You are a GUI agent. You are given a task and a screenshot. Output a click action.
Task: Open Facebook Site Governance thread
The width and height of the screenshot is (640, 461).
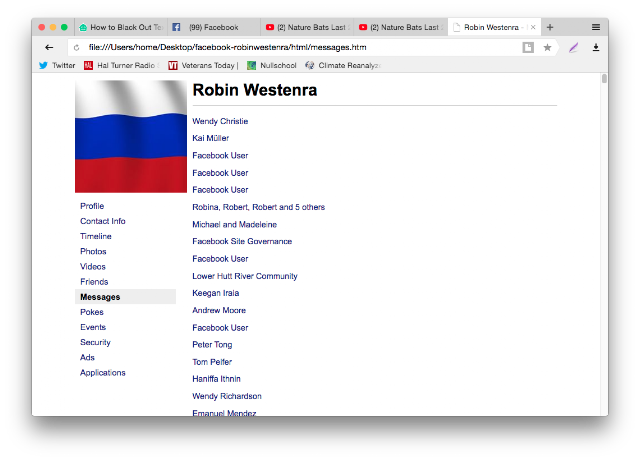coord(242,242)
